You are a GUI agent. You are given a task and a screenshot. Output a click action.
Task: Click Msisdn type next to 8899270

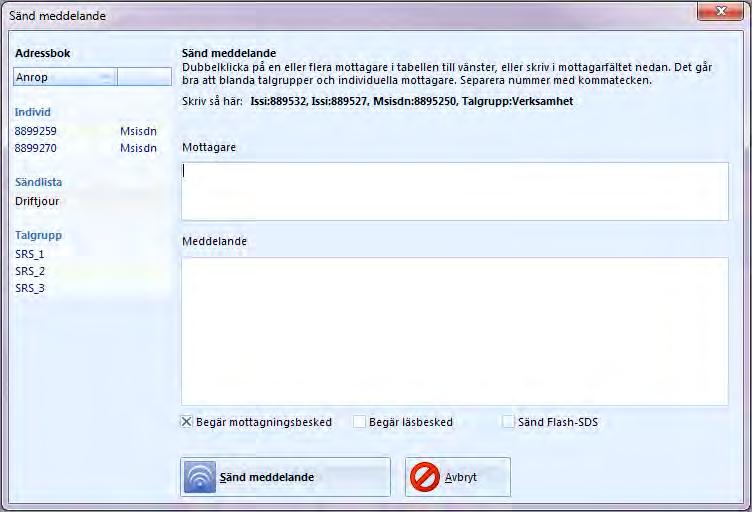pos(138,148)
